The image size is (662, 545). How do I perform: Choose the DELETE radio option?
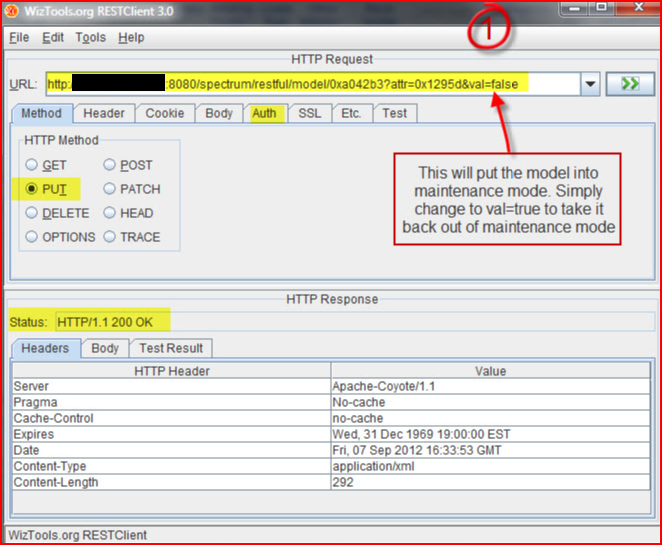pos(32,213)
